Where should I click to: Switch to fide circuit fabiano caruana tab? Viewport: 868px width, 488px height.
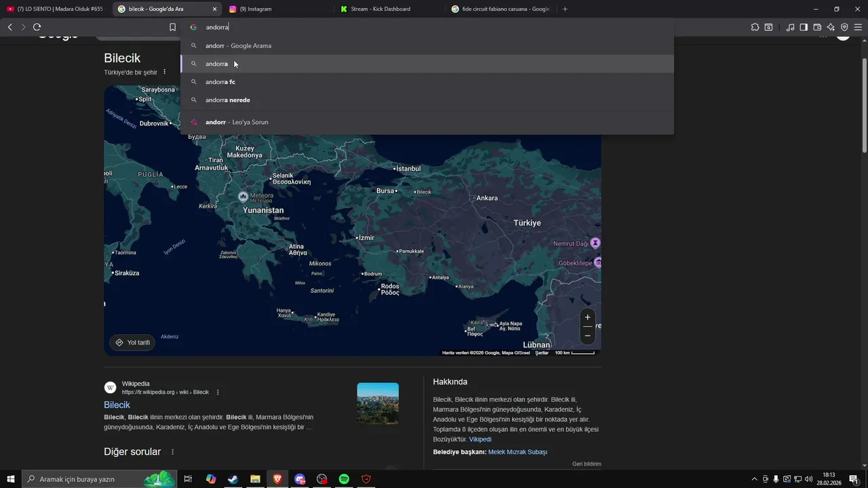click(502, 9)
